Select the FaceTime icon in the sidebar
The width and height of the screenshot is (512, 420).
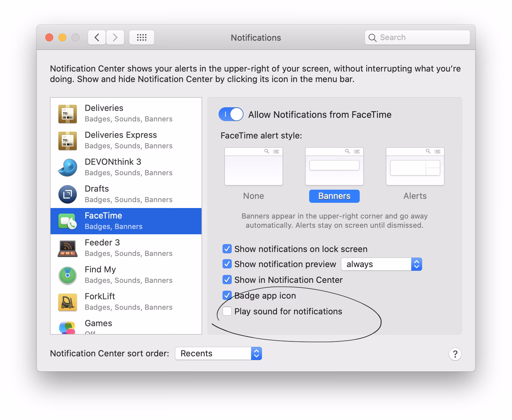67,221
